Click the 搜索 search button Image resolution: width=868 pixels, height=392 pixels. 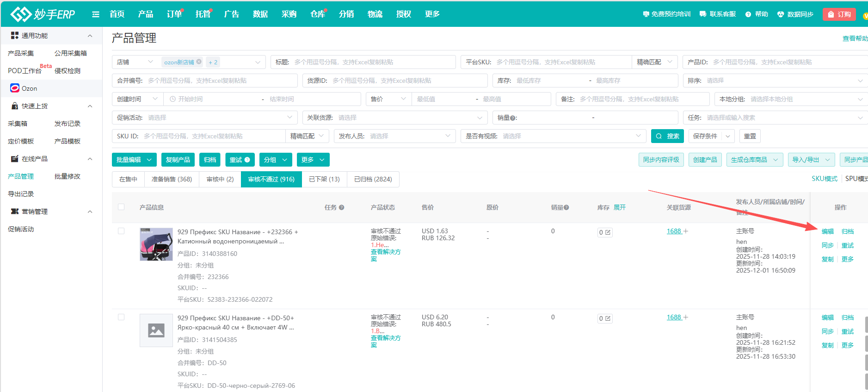click(x=668, y=136)
